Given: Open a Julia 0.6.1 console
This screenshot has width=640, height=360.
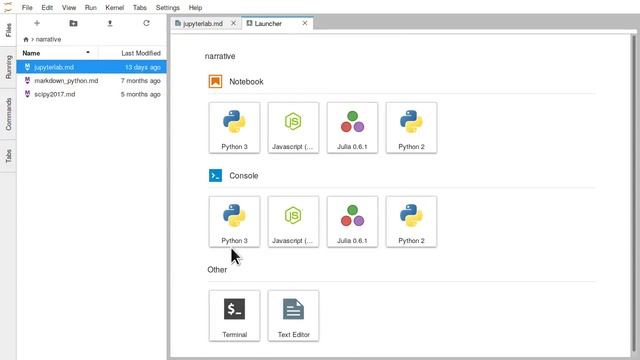Looking at the screenshot, I should [352, 222].
